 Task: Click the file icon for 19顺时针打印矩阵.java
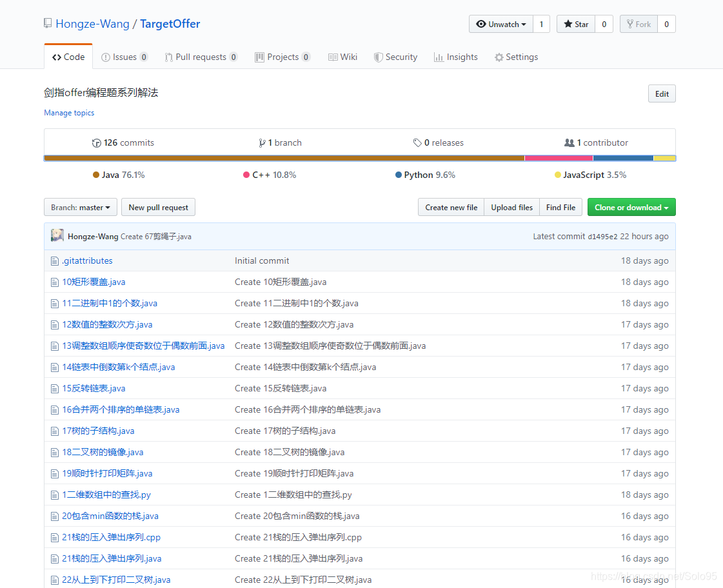pyautogui.click(x=55, y=474)
